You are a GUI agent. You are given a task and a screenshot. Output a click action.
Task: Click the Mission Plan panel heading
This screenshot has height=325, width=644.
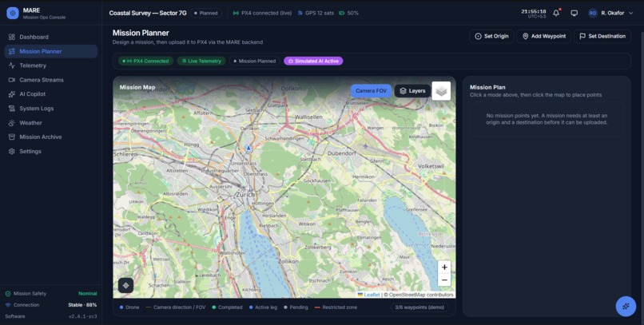point(487,87)
